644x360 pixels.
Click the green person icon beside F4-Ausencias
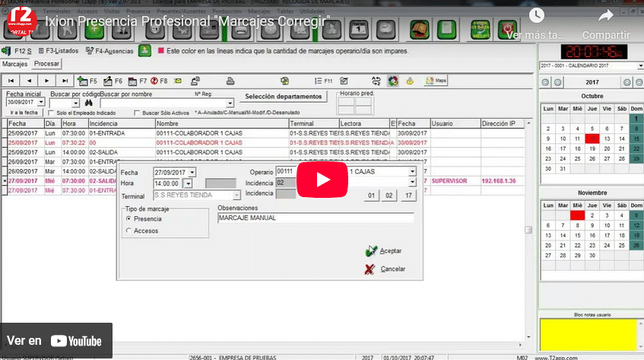pos(144,51)
